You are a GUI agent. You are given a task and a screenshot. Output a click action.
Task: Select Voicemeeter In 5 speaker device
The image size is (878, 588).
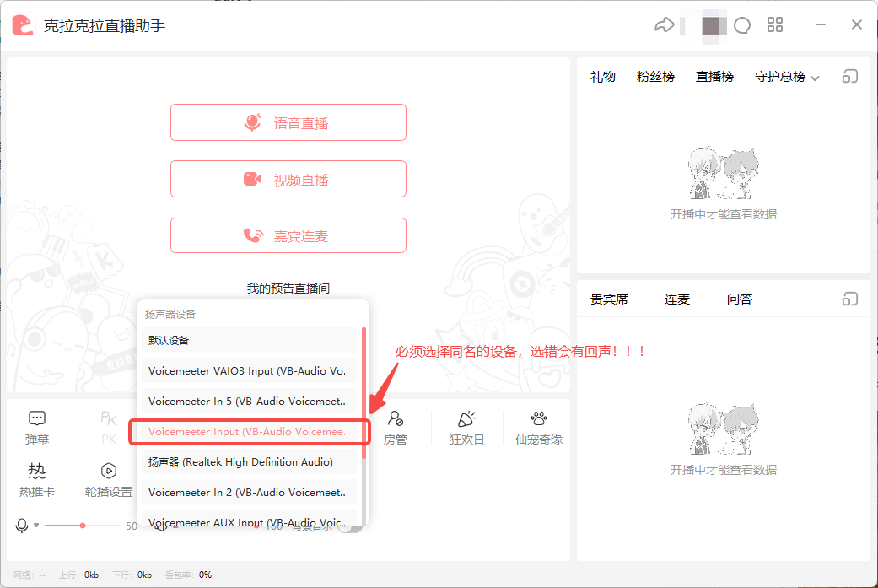click(x=249, y=401)
